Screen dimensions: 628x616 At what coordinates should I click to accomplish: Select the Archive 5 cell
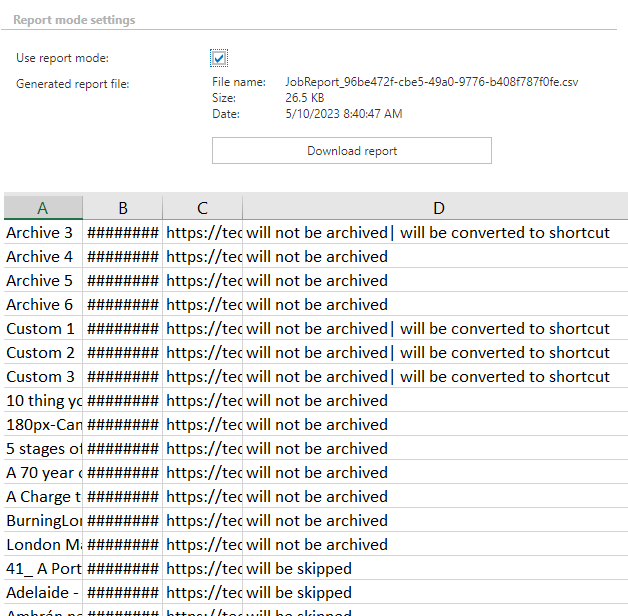pyautogui.click(x=42, y=281)
